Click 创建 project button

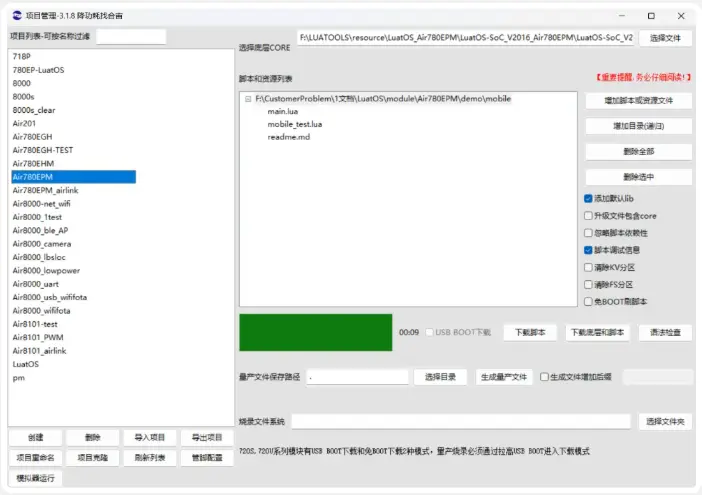(35, 438)
